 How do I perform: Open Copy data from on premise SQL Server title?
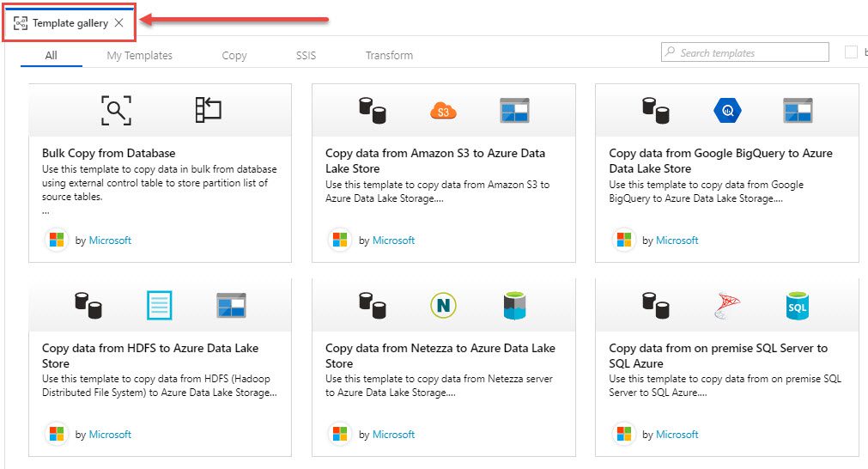point(718,356)
